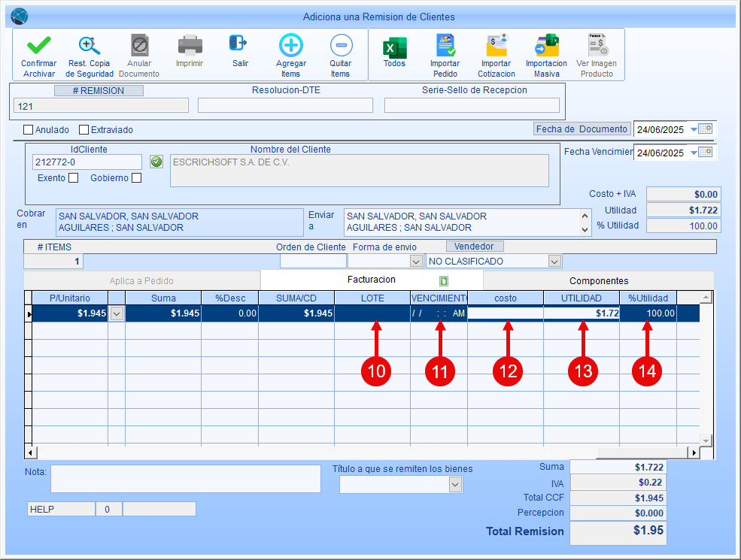Viewport: 741px width, 560px height.
Task: Open Importar Pedido from the toolbar
Action: click(x=445, y=47)
